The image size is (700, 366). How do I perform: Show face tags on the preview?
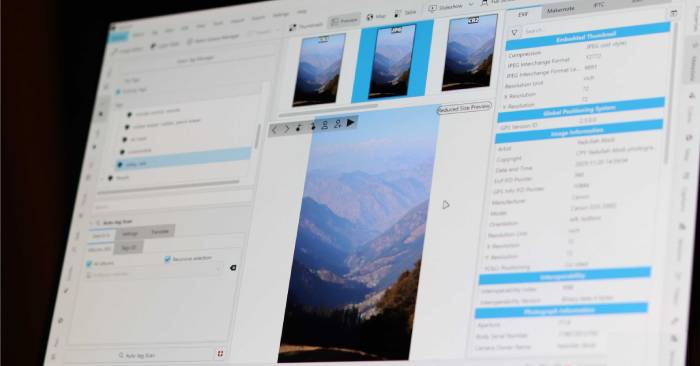tap(325, 125)
